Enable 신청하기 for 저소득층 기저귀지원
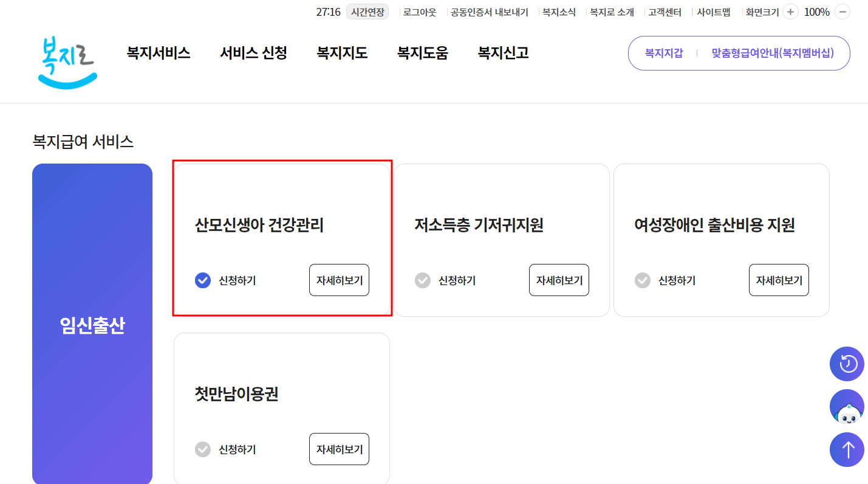This screenshot has width=868, height=484. click(x=422, y=280)
